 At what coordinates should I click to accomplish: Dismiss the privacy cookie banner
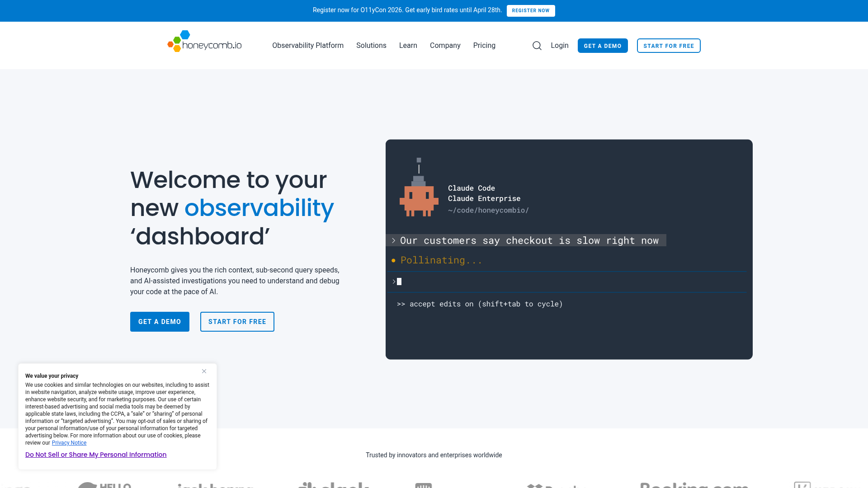(x=204, y=371)
